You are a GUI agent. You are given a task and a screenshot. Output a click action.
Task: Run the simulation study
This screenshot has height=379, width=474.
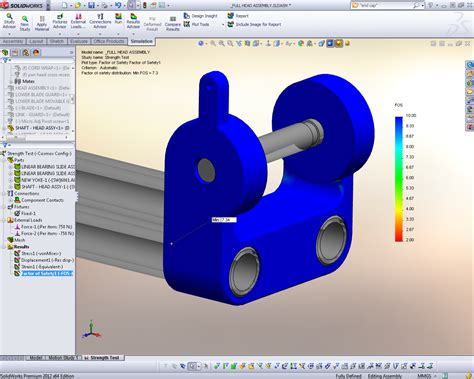[x=118, y=19]
